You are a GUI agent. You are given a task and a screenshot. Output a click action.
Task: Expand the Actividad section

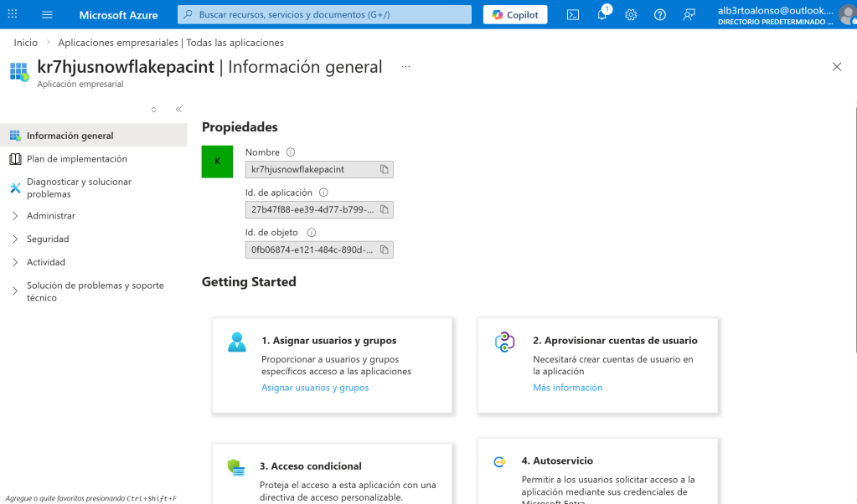tap(46, 263)
